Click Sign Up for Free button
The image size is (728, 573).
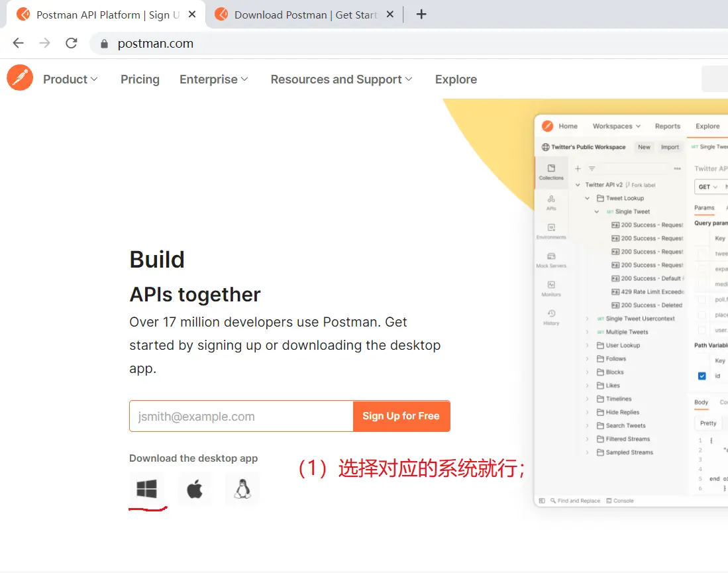click(x=401, y=416)
